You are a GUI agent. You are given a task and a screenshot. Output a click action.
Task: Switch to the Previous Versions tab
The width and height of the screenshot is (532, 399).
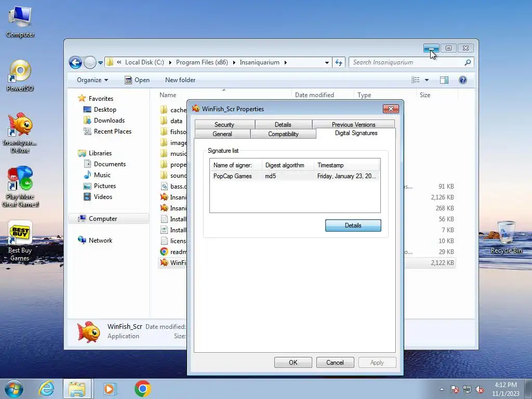click(353, 125)
